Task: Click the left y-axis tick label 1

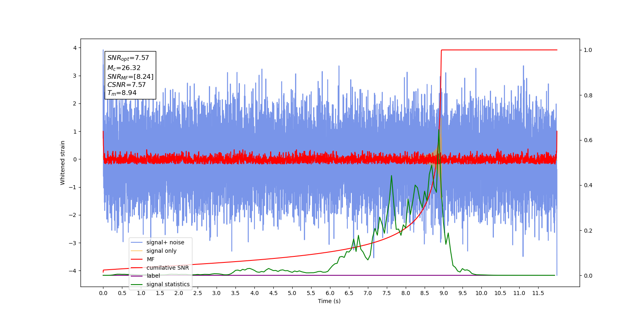Action: click(75, 132)
